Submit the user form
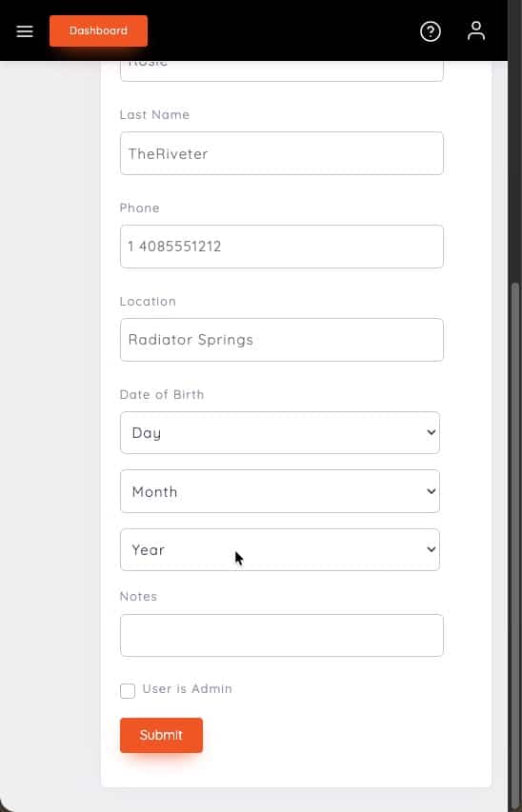Screen dimensions: 522x812 (x=161, y=735)
